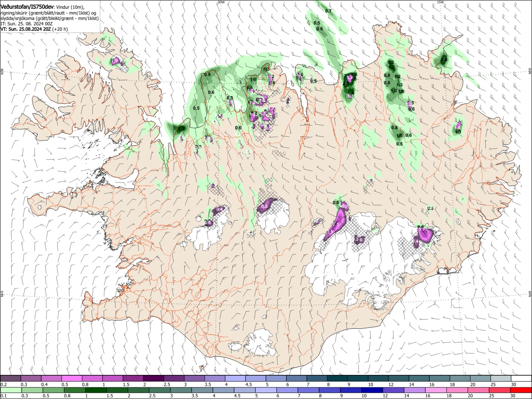Image resolution: width=532 pixels, height=399 pixels.
Task: Pick upper legend swatch between 3 and 3.5
Action: 195,378
